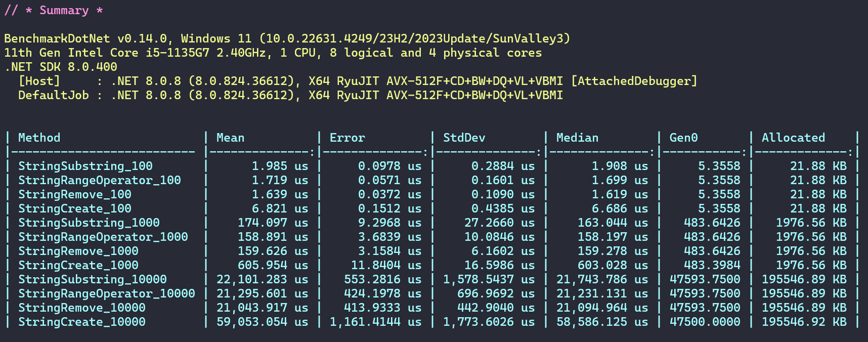Click mean value 6.821 us

coord(280,208)
